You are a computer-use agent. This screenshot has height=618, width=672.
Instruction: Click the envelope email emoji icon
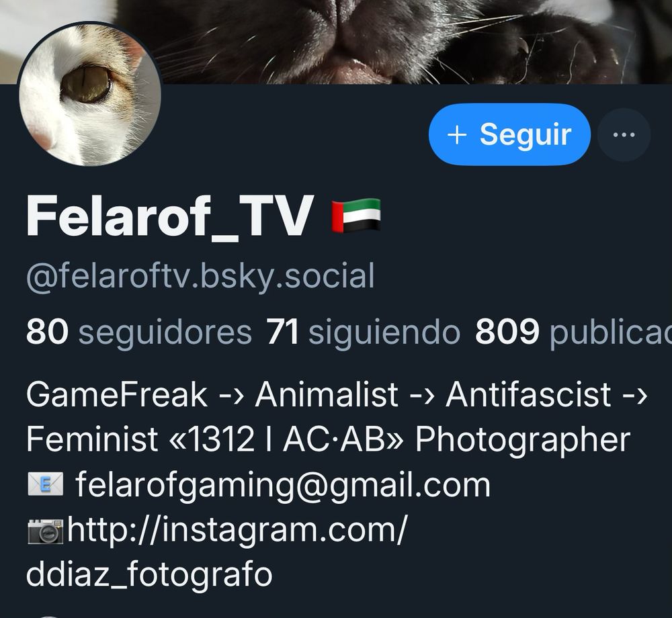[x=46, y=484]
